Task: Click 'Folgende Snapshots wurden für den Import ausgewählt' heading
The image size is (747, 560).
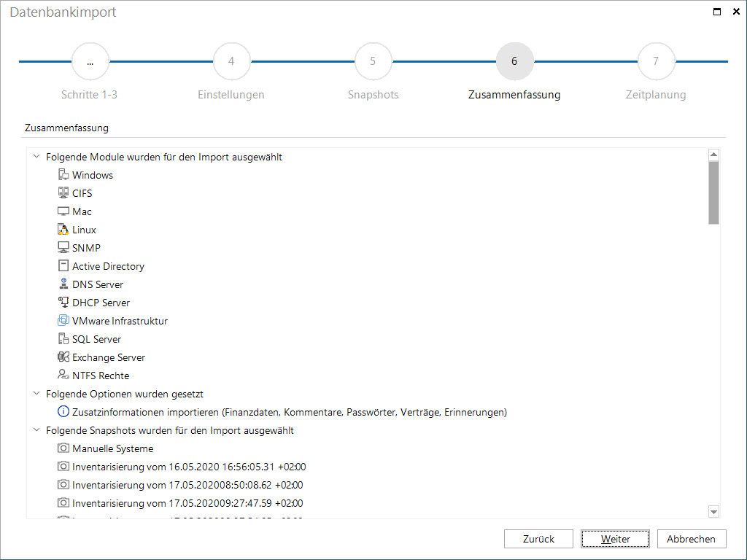Action: 169,430
